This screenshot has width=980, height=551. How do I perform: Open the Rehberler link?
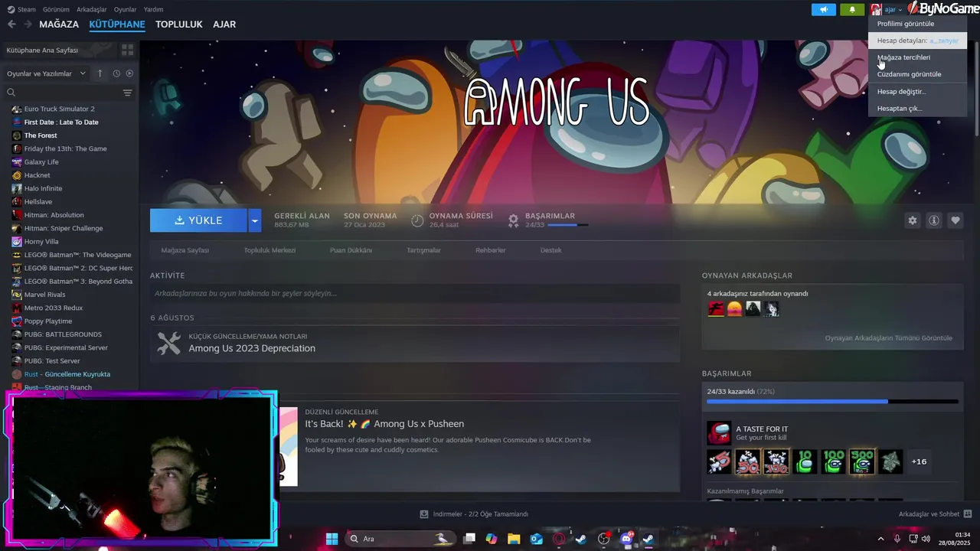490,250
